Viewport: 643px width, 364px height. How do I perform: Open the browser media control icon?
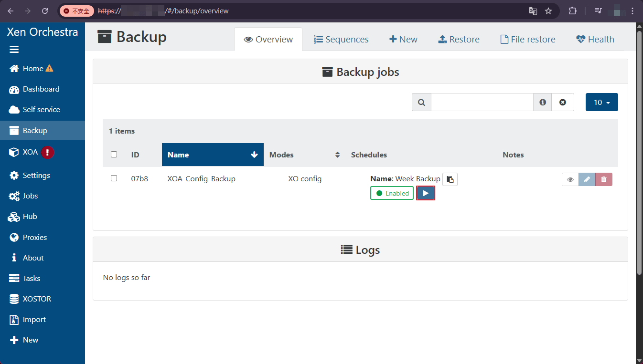click(598, 10)
